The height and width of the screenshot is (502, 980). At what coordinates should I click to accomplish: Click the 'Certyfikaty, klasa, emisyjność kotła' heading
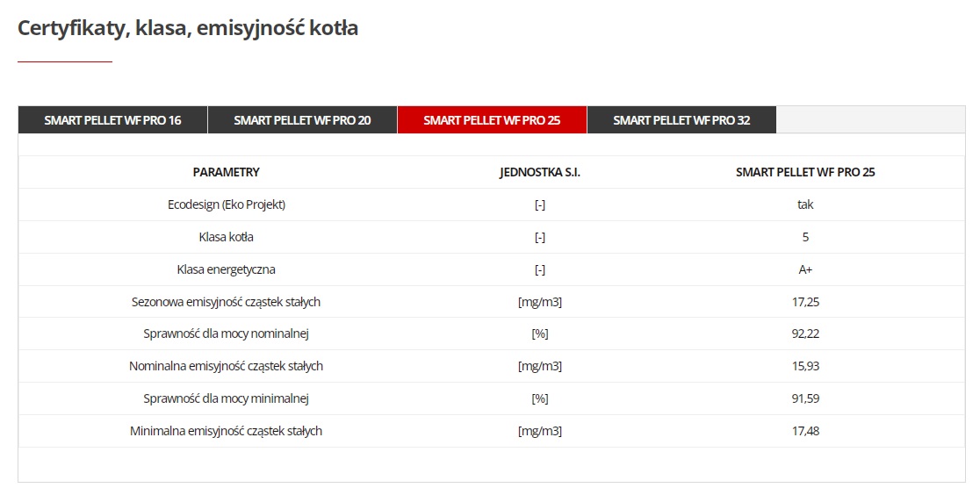coord(188,28)
